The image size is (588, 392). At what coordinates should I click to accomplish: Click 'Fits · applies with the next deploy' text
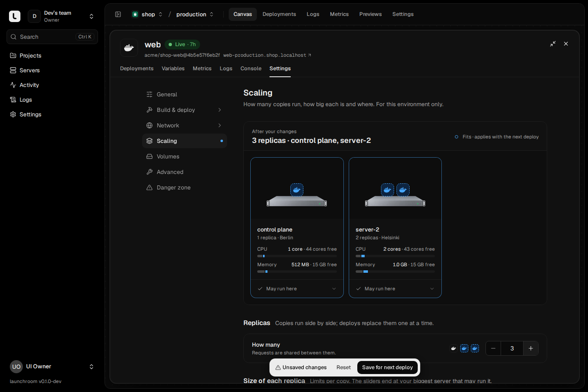click(x=501, y=137)
